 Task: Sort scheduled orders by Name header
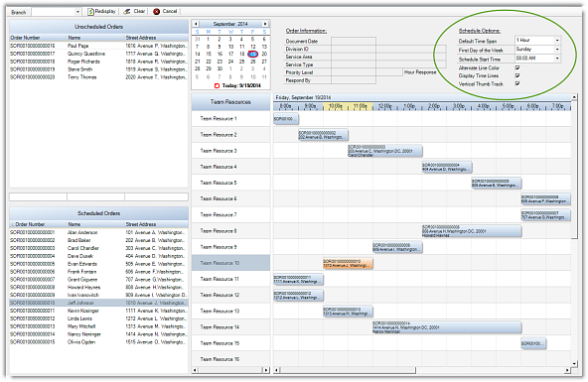pyautogui.click(x=96, y=224)
